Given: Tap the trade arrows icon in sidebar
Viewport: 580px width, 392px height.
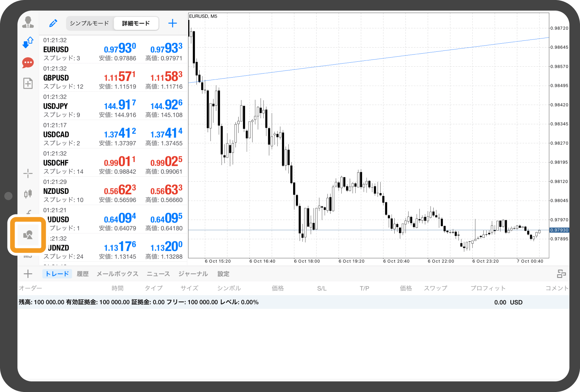Looking at the screenshot, I should point(28,42).
